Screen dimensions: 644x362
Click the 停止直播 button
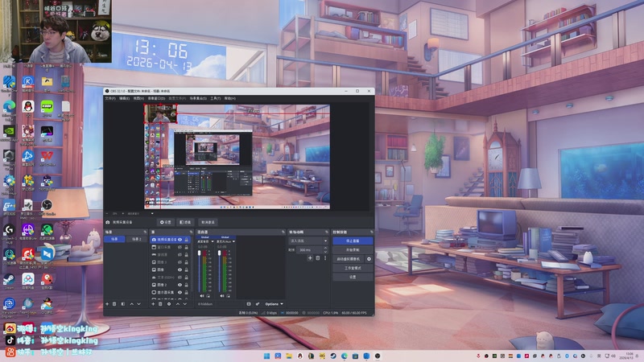click(353, 241)
